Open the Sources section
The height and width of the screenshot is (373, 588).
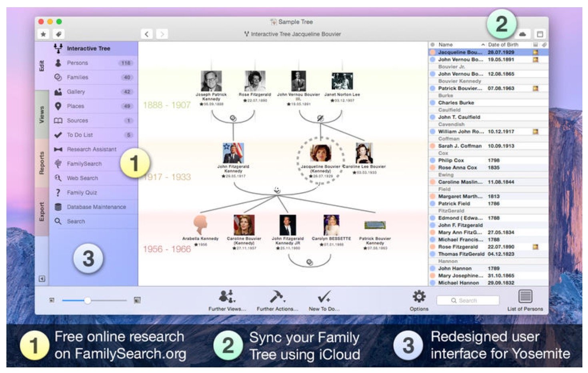coord(93,120)
